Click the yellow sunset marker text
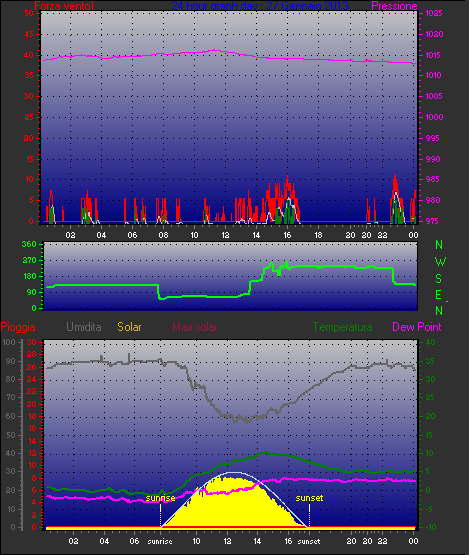The height and width of the screenshot is (555, 469). 309,498
